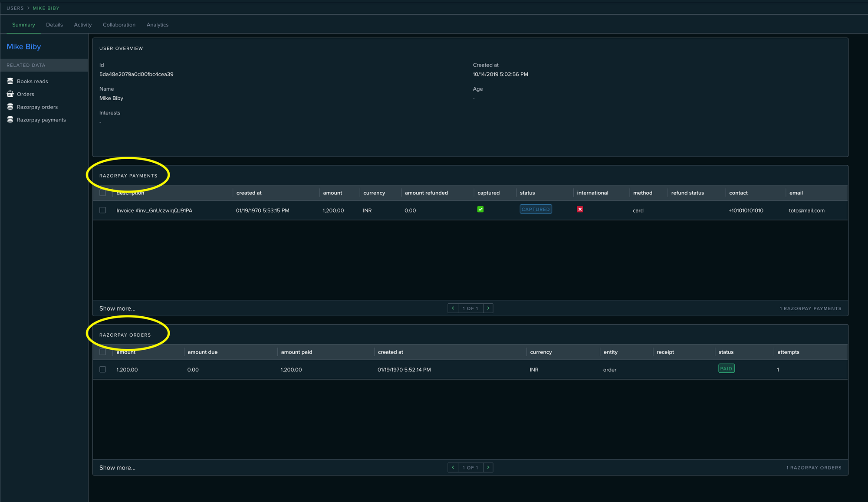Sort orders by attempts column
The width and height of the screenshot is (868, 502).
[788, 352]
